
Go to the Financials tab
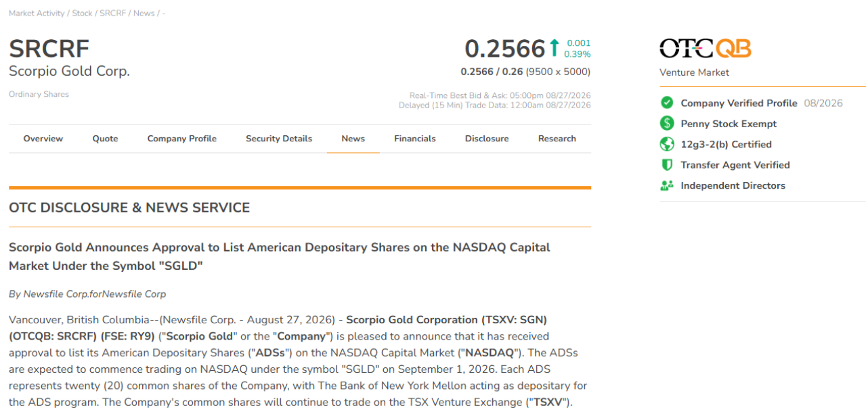click(x=415, y=139)
